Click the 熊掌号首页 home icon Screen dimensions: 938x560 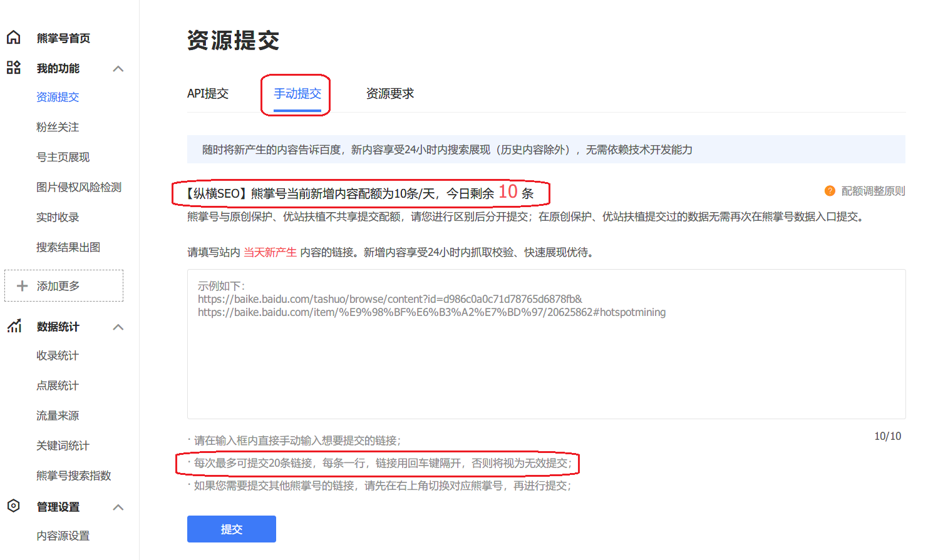[13, 38]
